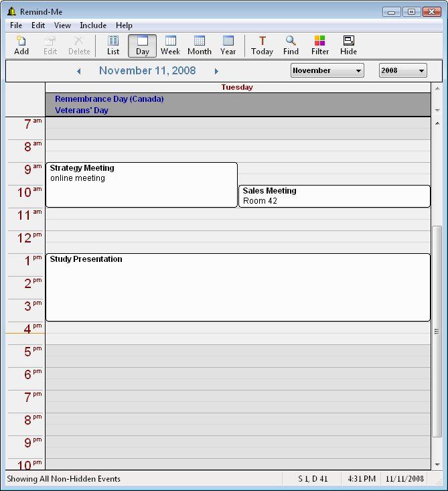This screenshot has width=448, height=491.
Task: Click the Edit toolbar icon
Action: (x=50, y=46)
